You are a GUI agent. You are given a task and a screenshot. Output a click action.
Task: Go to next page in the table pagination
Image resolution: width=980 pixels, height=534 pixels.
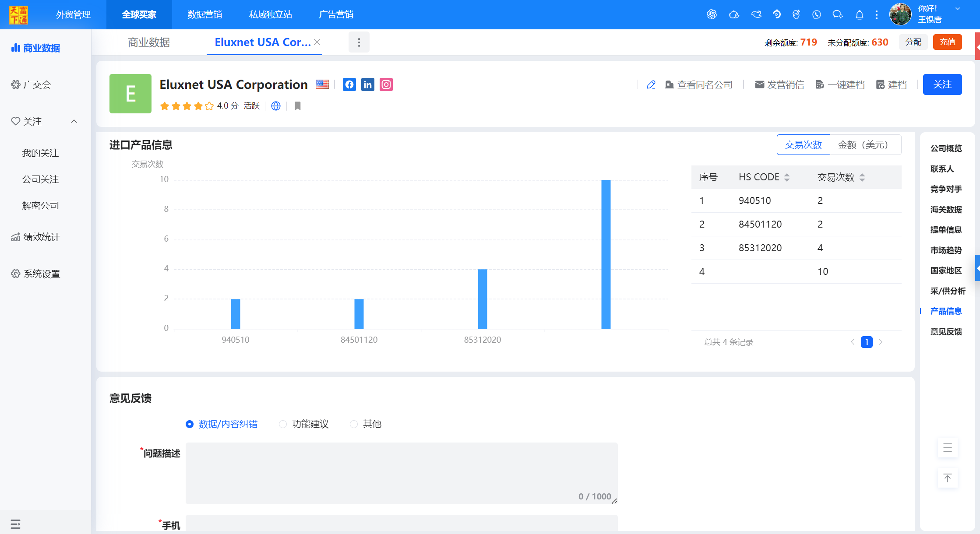pos(881,342)
